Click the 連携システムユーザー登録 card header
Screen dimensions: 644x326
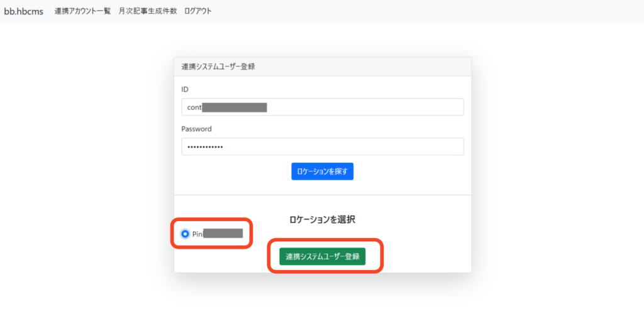click(x=218, y=67)
